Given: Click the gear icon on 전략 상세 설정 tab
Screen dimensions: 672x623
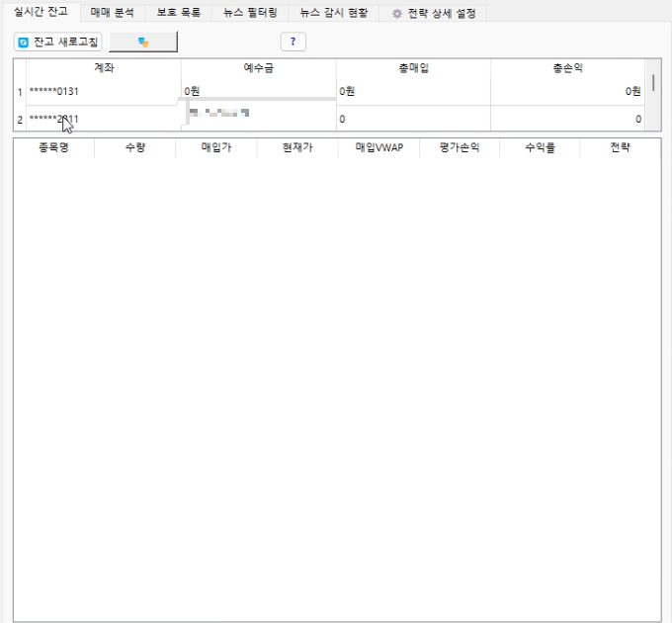Looking at the screenshot, I should click(397, 14).
